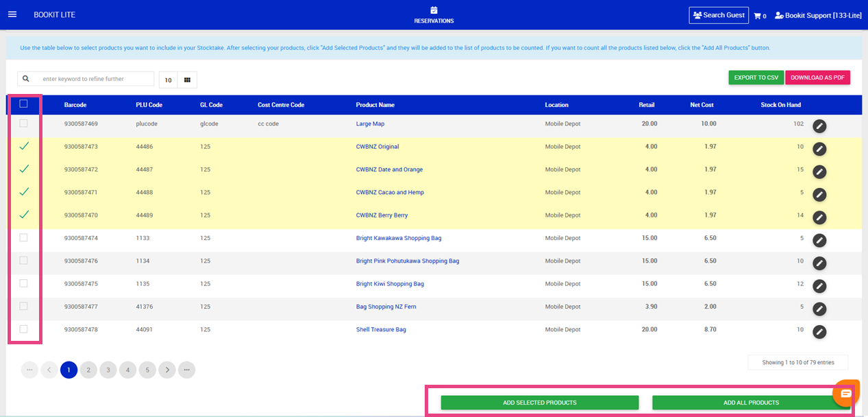The height and width of the screenshot is (417, 868).
Task: Edit Bright Pink Pohutukawa Shopping Bag
Action: point(819,263)
